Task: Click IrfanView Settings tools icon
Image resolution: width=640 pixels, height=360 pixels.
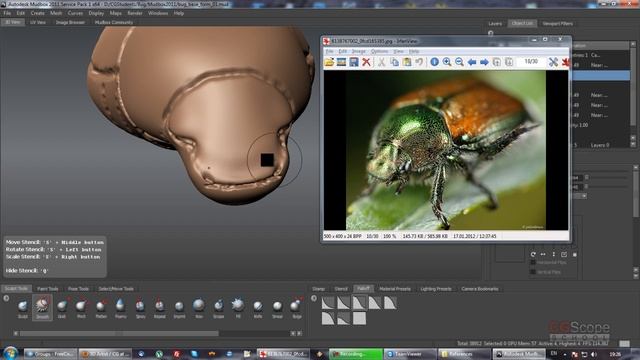Action: pyautogui.click(x=553, y=62)
